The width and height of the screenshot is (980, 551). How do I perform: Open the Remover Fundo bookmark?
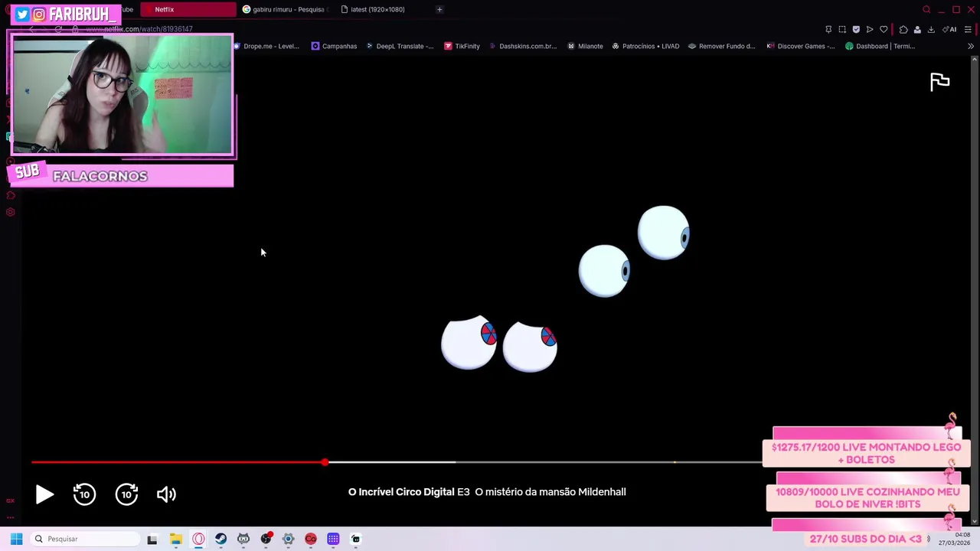[722, 46]
